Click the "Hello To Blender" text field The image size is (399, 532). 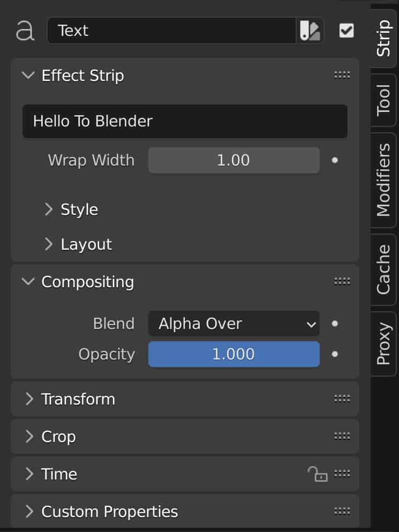click(185, 122)
